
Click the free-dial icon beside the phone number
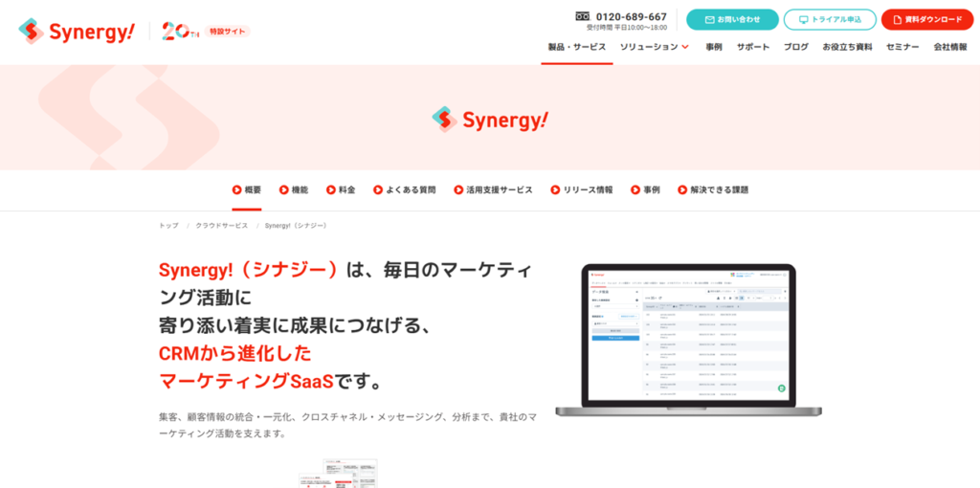coord(583,16)
